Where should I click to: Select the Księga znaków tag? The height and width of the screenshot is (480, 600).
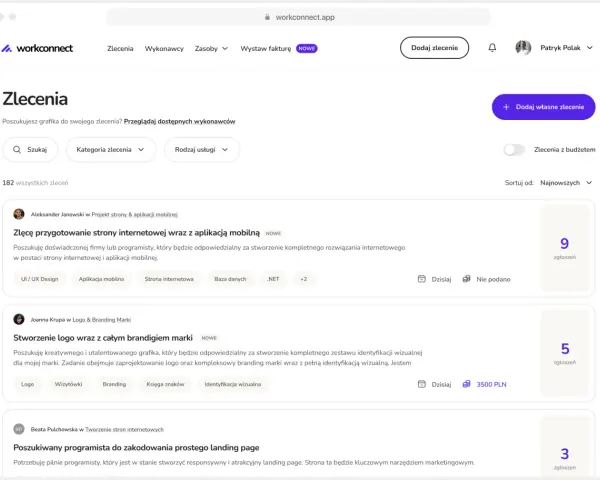pyautogui.click(x=165, y=384)
